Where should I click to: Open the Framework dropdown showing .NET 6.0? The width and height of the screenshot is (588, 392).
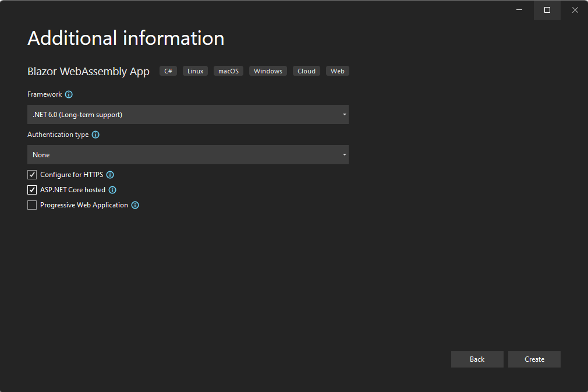(x=187, y=115)
